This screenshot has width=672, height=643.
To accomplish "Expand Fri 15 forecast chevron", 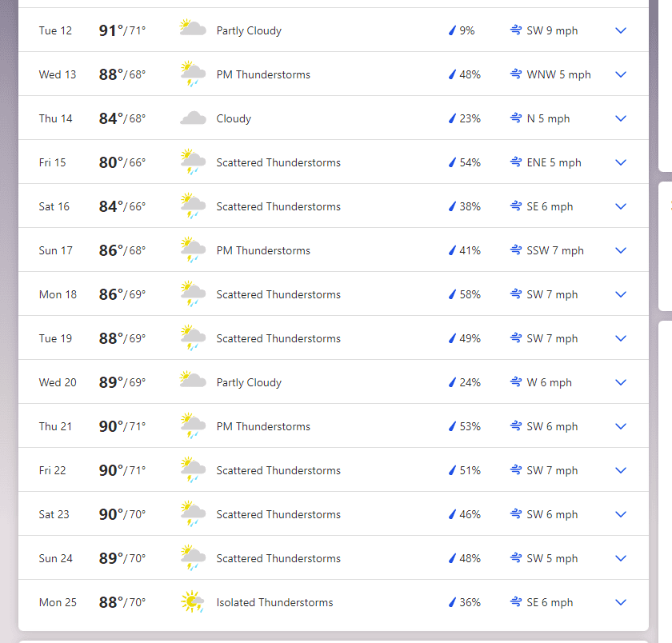I will tap(621, 162).
